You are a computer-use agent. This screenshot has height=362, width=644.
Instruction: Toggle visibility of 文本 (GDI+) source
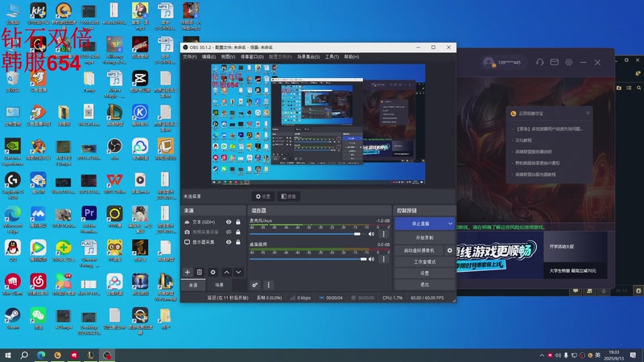229,222
